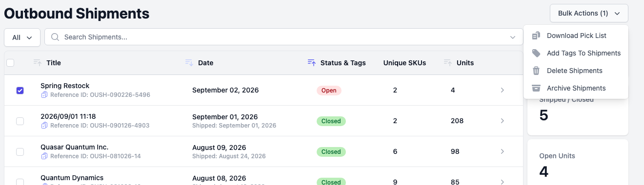The width and height of the screenshot is (644, 185).
Task: Sort by Title using its sort icon
Action: pos(38,62)
